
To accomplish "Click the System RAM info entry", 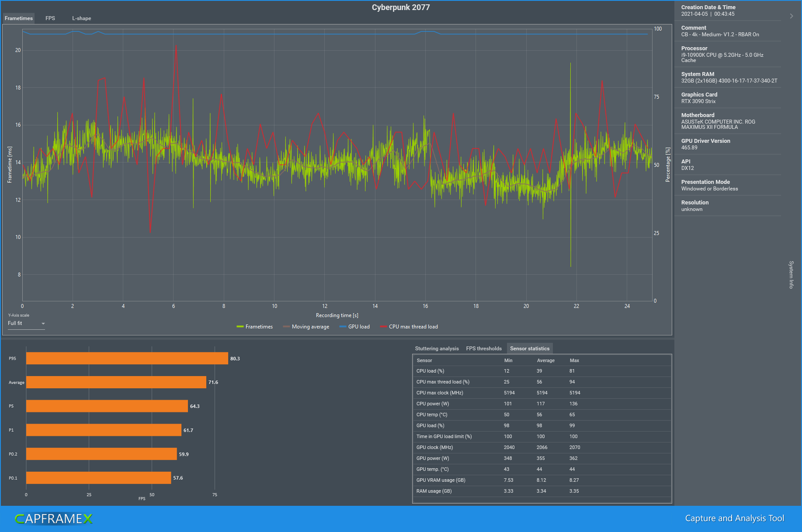I will [x=728, y=77].
